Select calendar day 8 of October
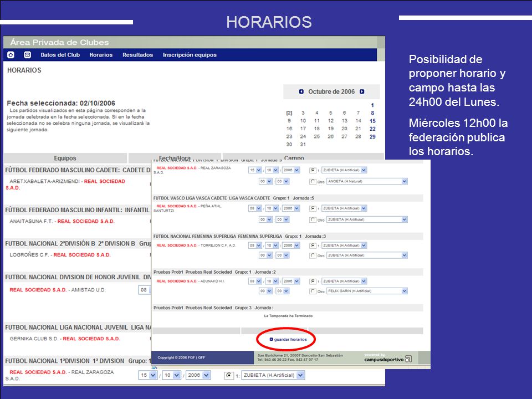 (372, 113)
